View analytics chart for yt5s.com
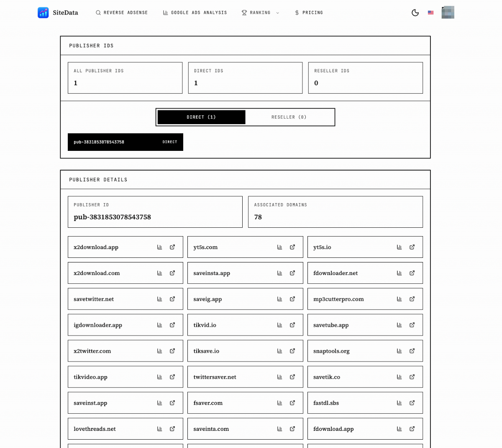Screen dimensions: 502x448 [x=279, y=247]
